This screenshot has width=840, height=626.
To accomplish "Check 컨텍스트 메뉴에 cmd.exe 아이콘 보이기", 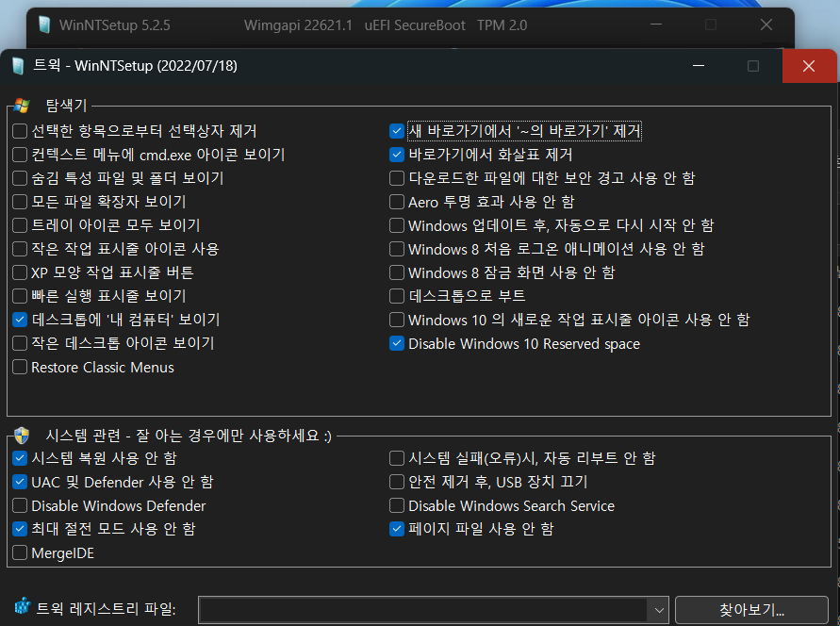I will pos(20,155).
